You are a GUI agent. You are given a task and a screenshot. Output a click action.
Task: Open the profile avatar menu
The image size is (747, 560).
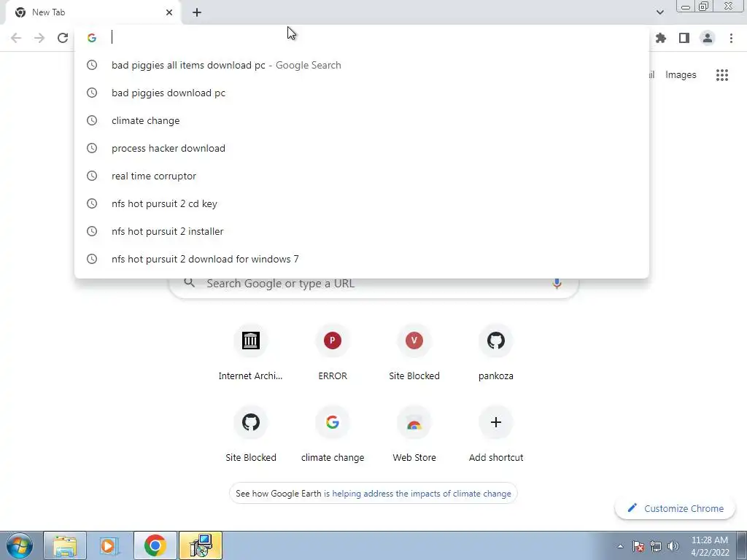(708, 38)
